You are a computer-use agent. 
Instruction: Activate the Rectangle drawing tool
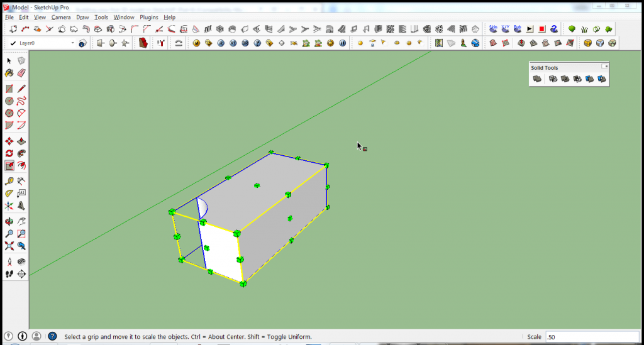(x=9, y=89)
